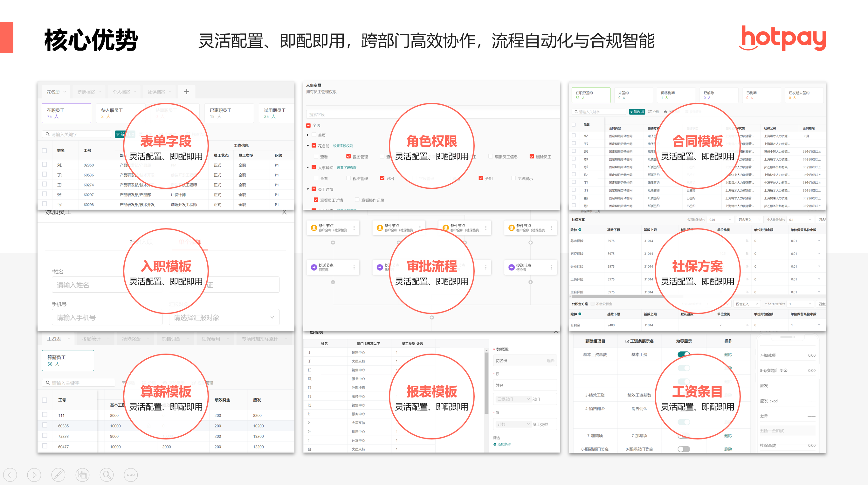Toggle the 8-职能部门奖金 为零显示 switch

coord(684,449)
